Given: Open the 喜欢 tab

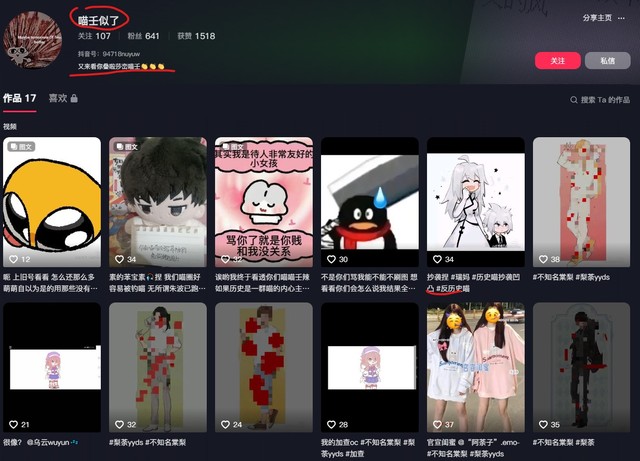Looking at the screenshot, I should pyautogui.click(x=58, y=99).
